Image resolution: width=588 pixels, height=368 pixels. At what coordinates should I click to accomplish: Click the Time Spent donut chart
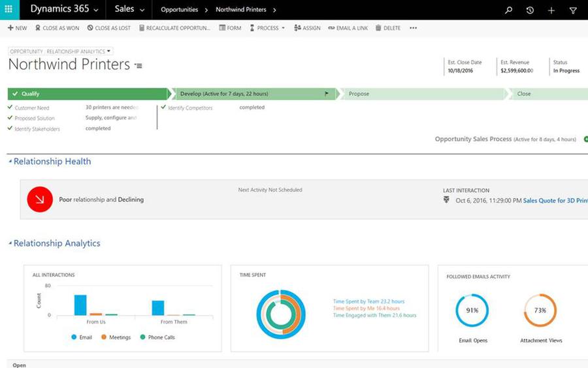coord(281,314)
